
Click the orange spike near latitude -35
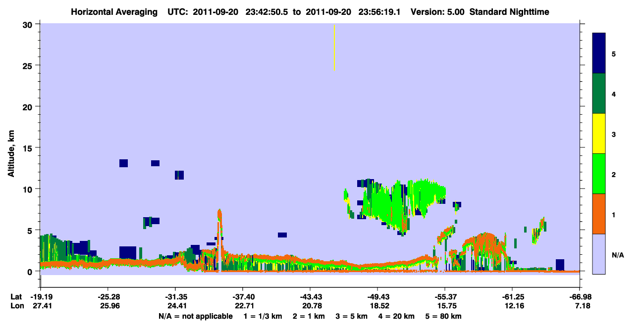[219, 233]
